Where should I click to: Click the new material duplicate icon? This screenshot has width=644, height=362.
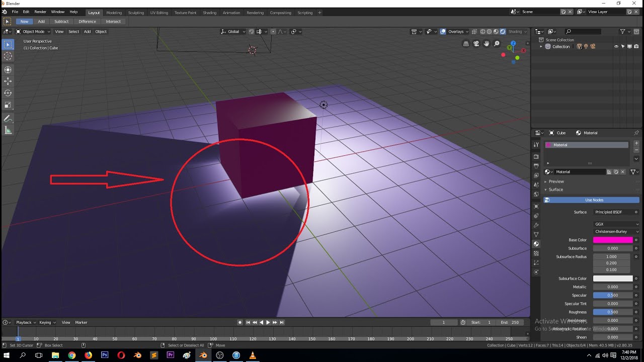coord(616,172)
